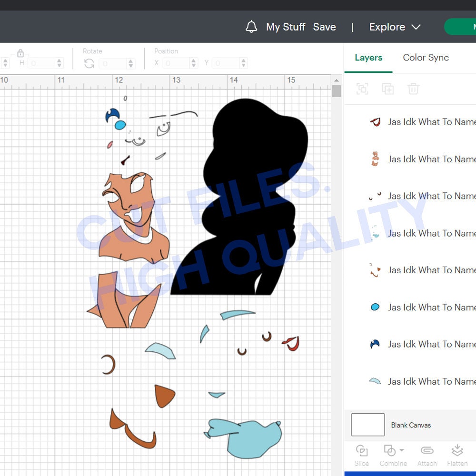
Task: Select the layer with dark blue crescent thumbnail
Action: (x=410, y=344)
